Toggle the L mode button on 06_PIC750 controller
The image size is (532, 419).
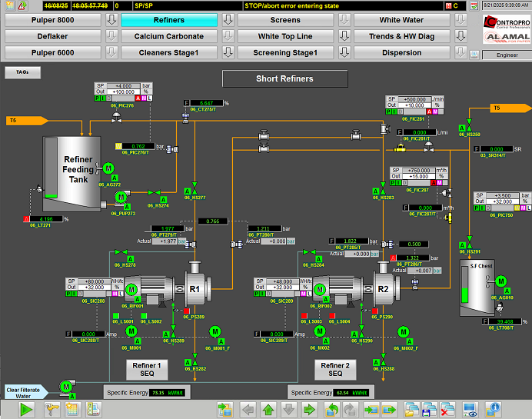tap(530, 208)
